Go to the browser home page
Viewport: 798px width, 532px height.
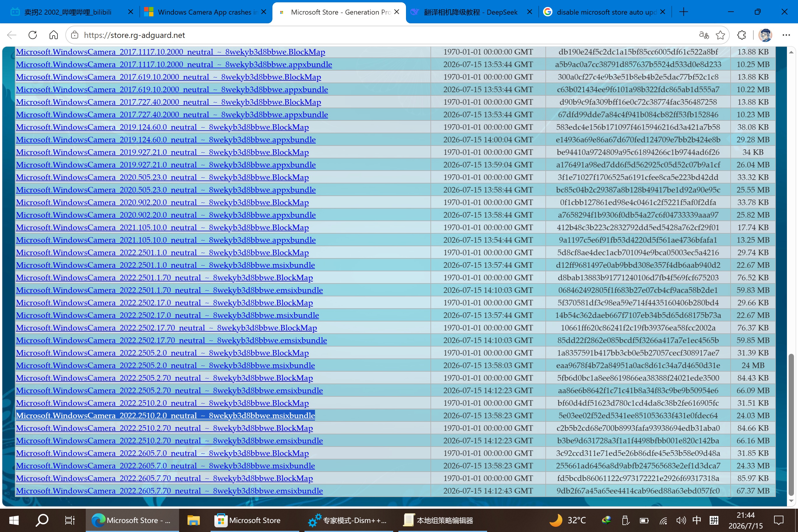tap(54, 35)
